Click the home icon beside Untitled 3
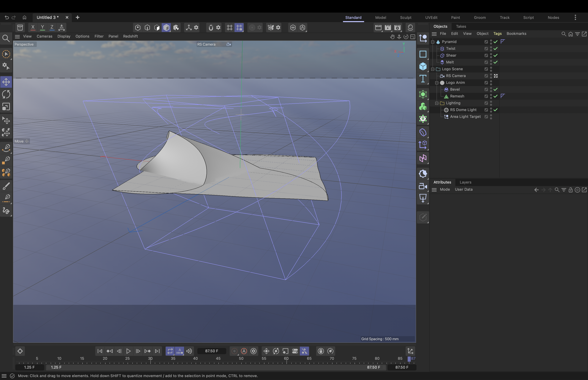The height and width of the screenshot is (380, 588). [24, 17]
